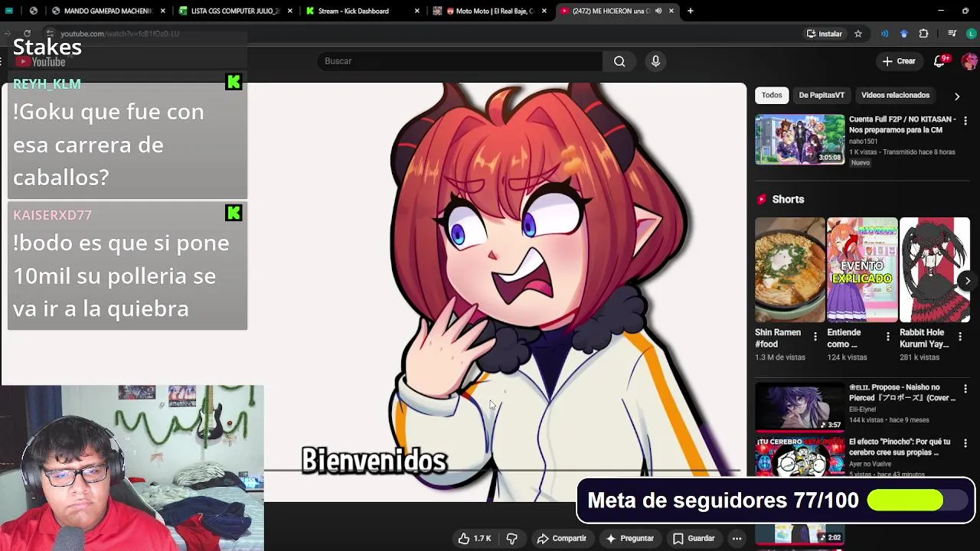Screen dimensions: 980x551
Task: Click the Preguntar button
Action: point(629,538)
